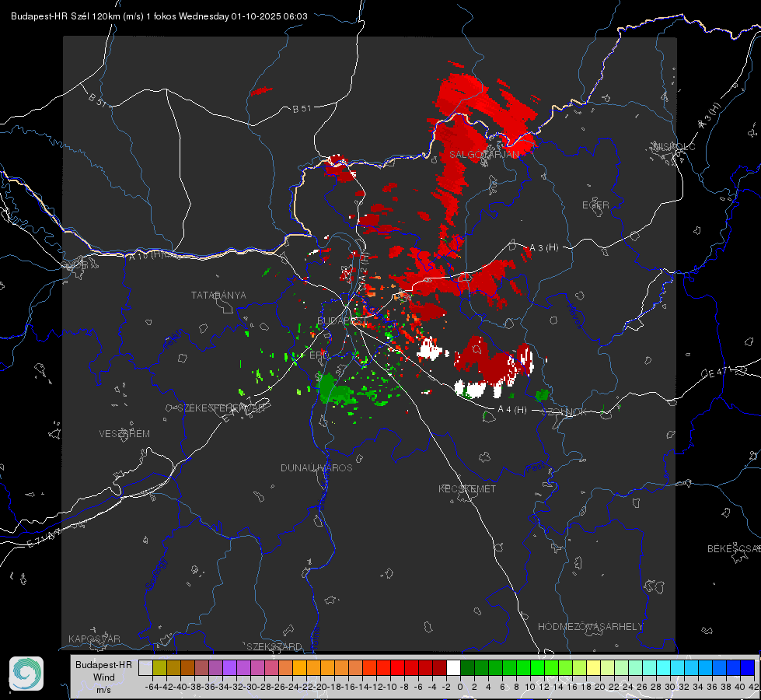Click the swirl logo icon beside the legend
761x700 pixels.
tap(26, 674)
